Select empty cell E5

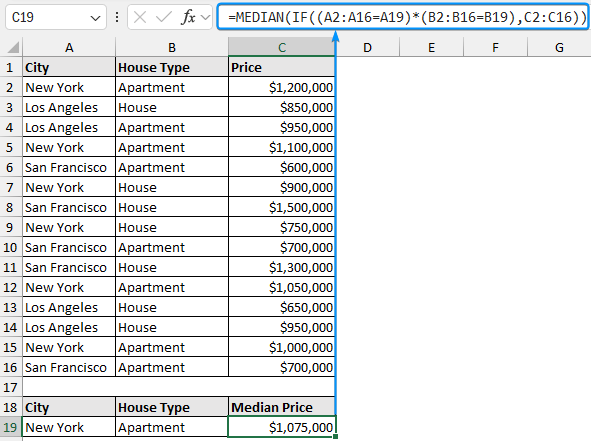[432, 147]
